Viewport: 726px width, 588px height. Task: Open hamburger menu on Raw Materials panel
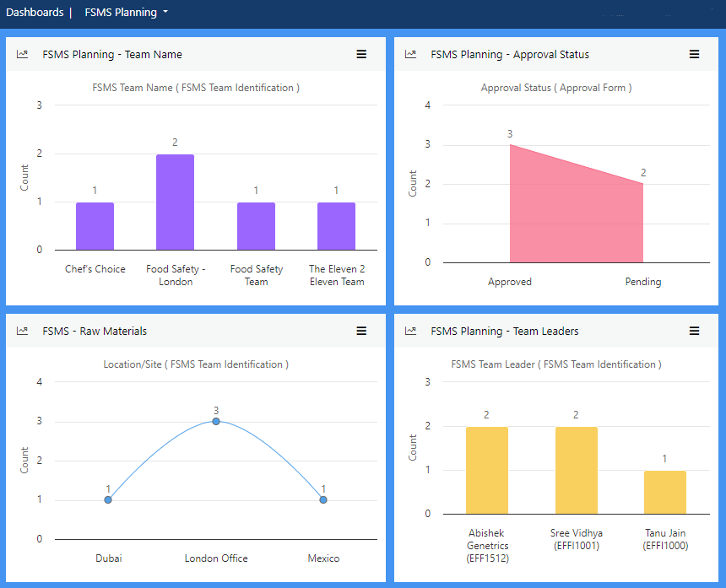pyautogui.click(x=361, y=331)
